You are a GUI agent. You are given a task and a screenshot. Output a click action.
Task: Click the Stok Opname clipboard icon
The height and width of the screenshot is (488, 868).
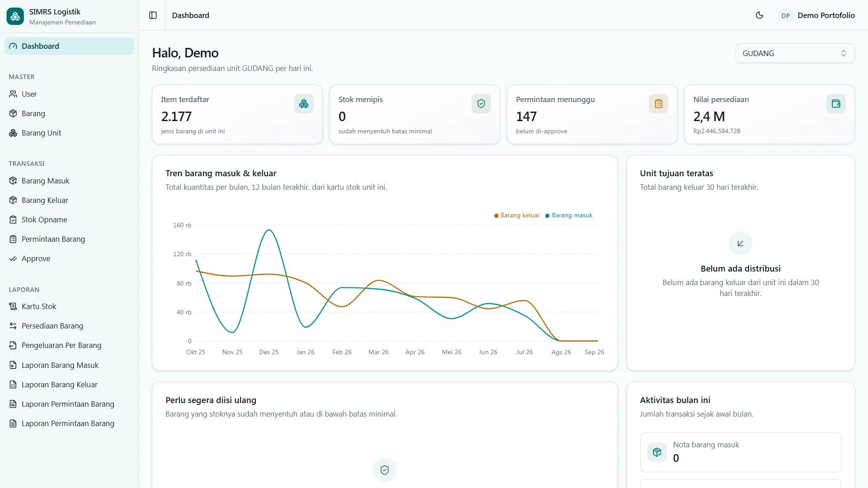(13, 220)
